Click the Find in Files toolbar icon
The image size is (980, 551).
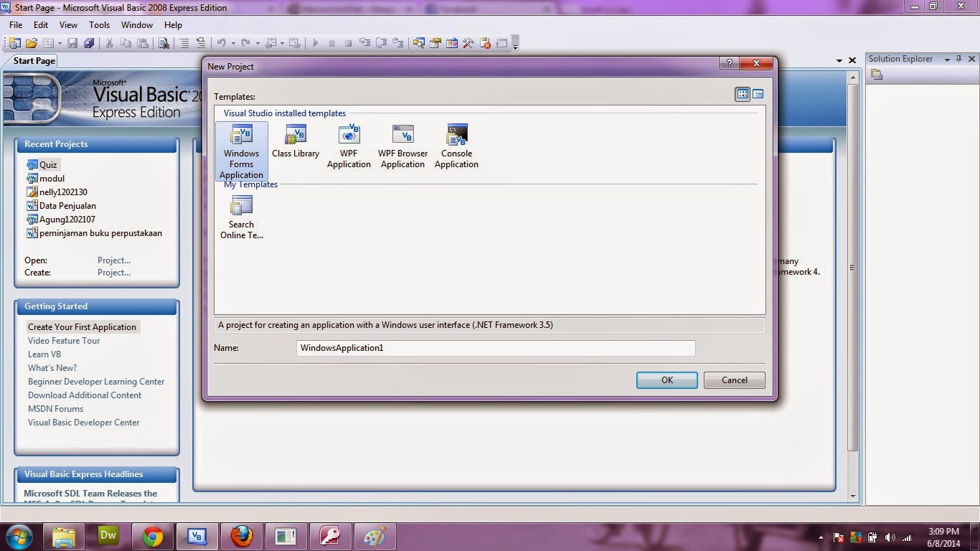click(164, 43)
